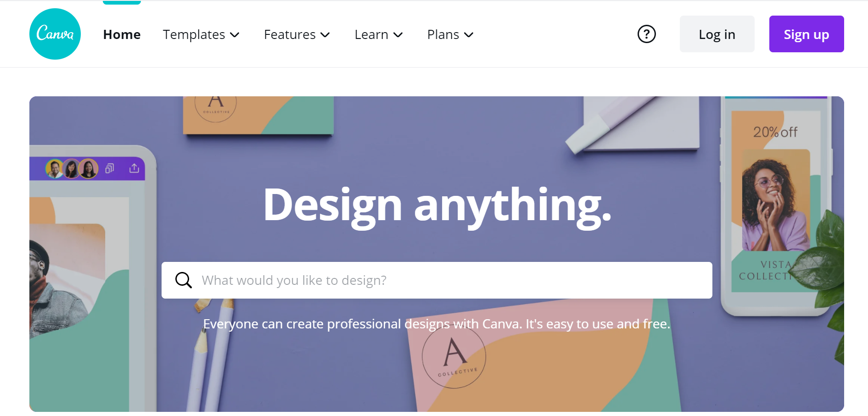Screen dimensions: 868x416
Task: Click the share icon in the purple editor toolbar
Action: pos(134,168)
